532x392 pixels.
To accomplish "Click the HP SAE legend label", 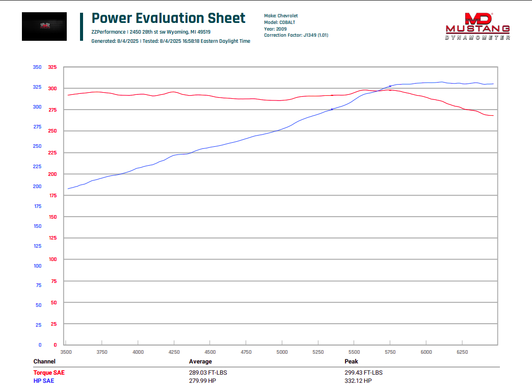I will pyautogui.click(x=44, y=381).
